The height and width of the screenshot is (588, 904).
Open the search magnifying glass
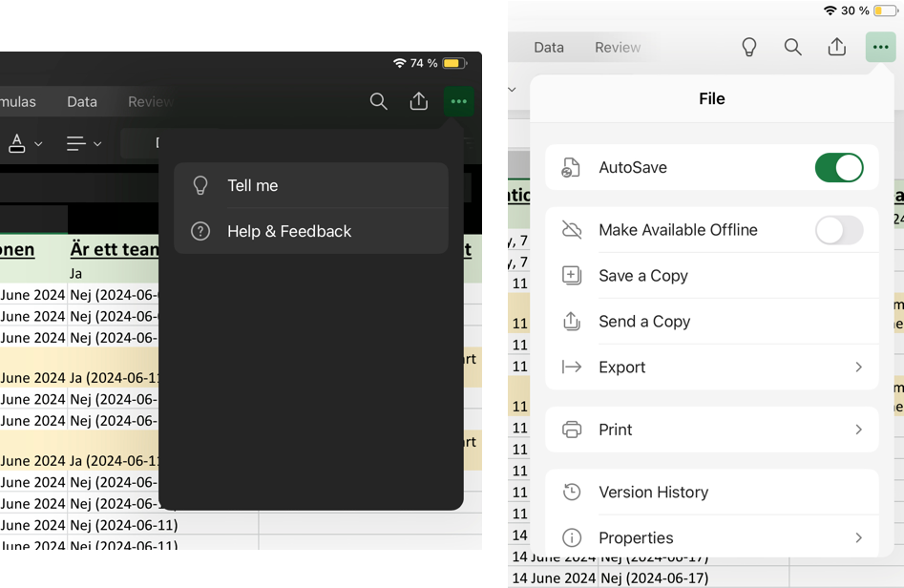(x=378, y=101)
